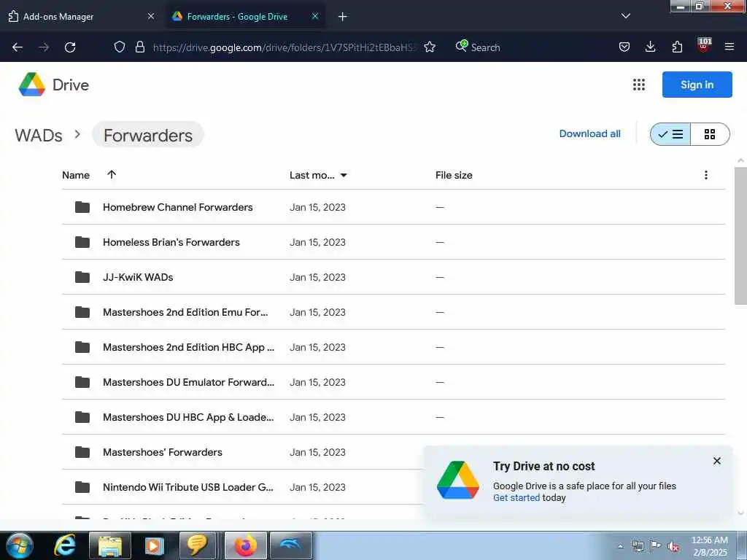Switch to the Add-ons Manager tab
747x560 pixels.
[82, 17]
